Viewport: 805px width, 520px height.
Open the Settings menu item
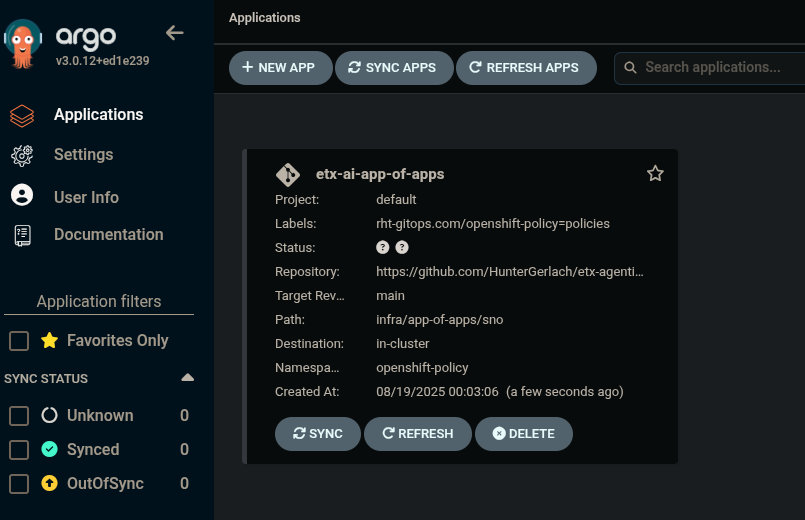(84, 155)
